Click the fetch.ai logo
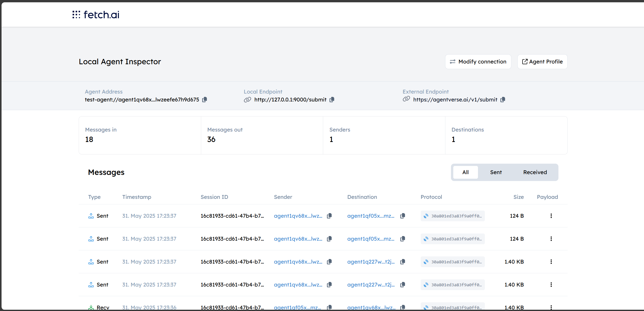This screenshot has width=644, height=311. tap(96, 15)
